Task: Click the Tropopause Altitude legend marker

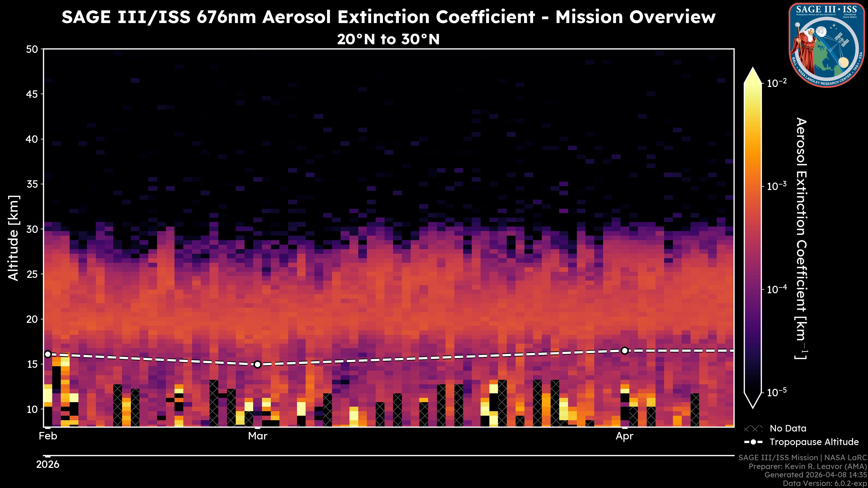Action: (753, 442)
